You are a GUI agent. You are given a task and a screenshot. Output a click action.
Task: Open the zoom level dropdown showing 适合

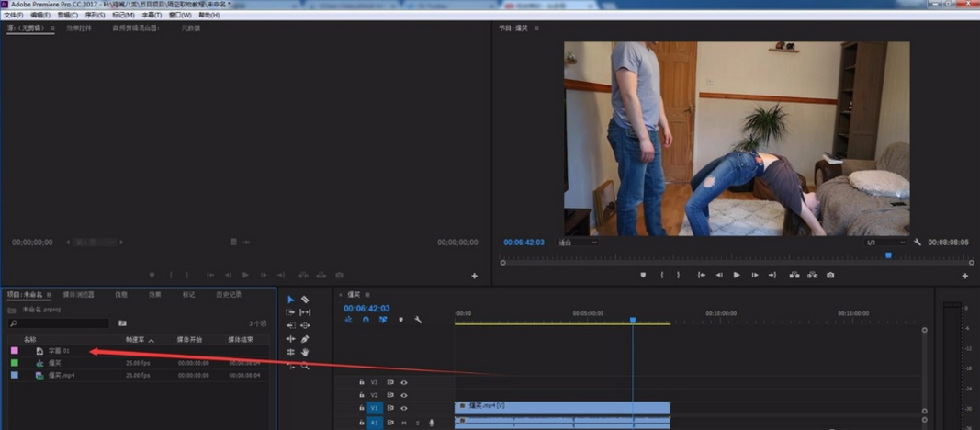click(578, 243)
